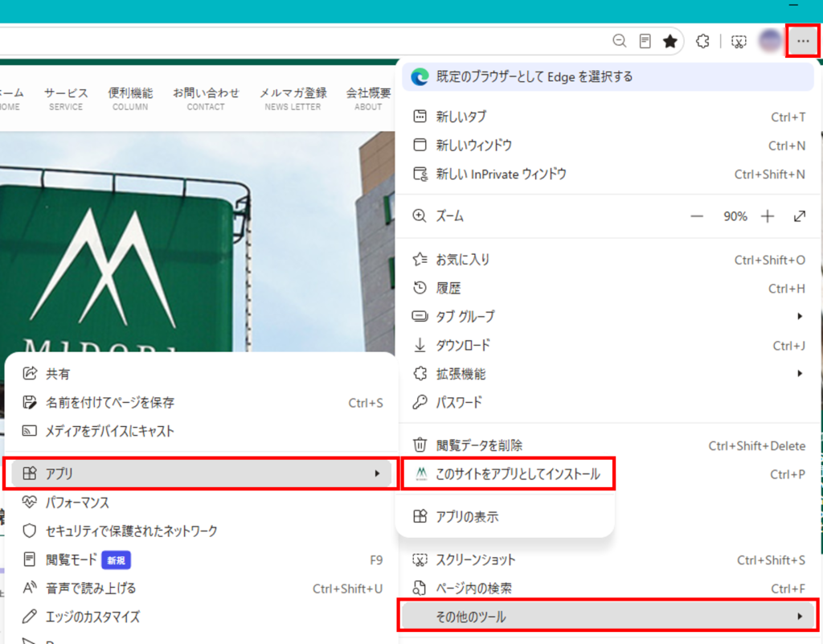
Task: Click the ズーム magnifier icon in menu
Action: tap(420, 216)
